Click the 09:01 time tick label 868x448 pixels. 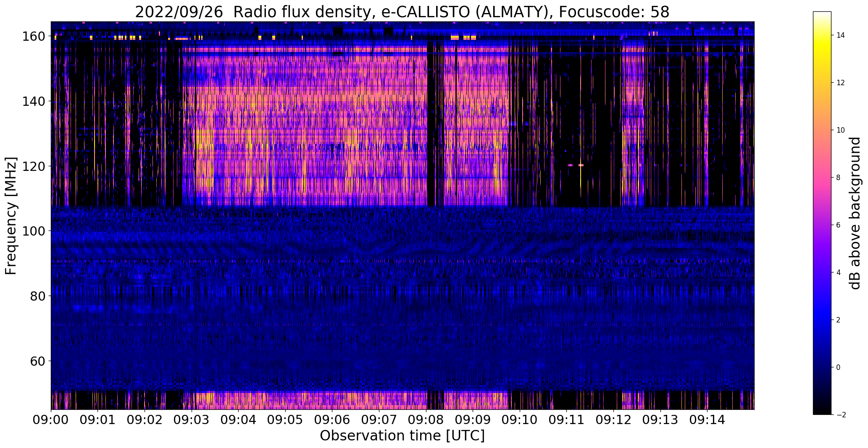coord(98,419)
